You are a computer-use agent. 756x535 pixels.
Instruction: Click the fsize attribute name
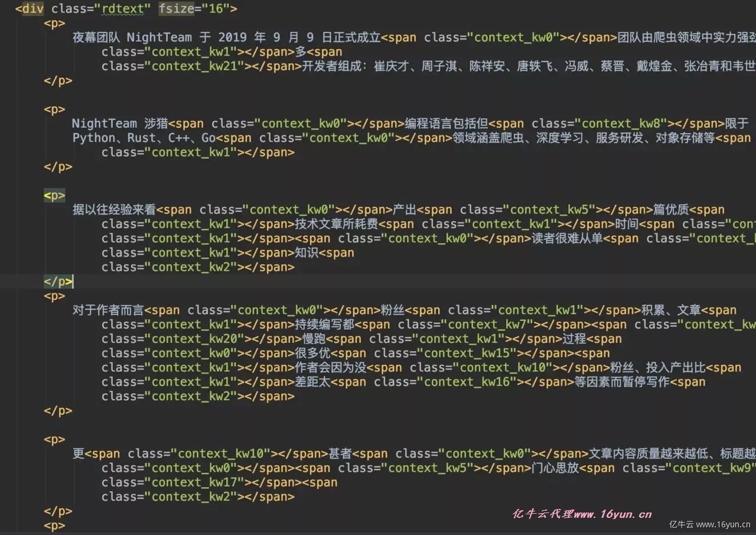click(x=176, y=9)
